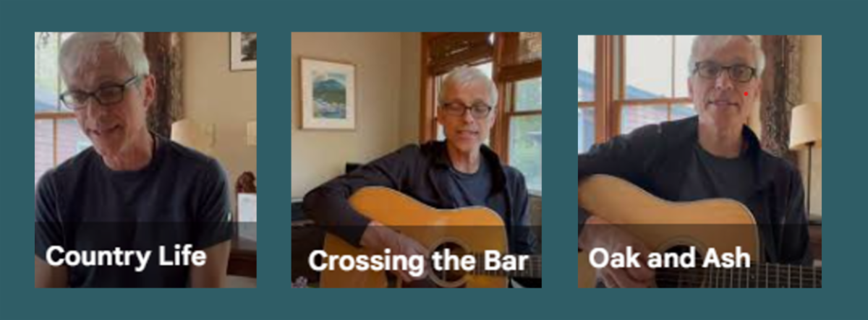Viewport: 868px width, 320px height.
Task: Click the dark t-shirt in Country Life thumbnail
Action: (x=134, y=202)
